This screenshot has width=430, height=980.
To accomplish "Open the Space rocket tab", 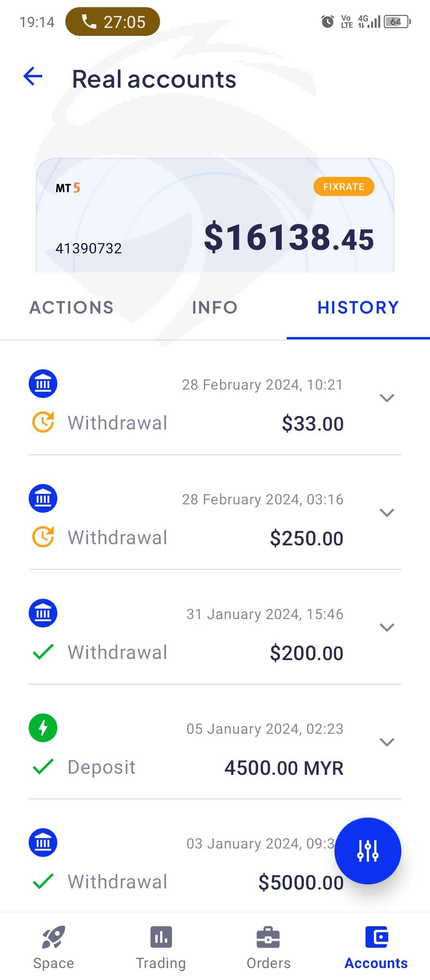I will (54, 947).
